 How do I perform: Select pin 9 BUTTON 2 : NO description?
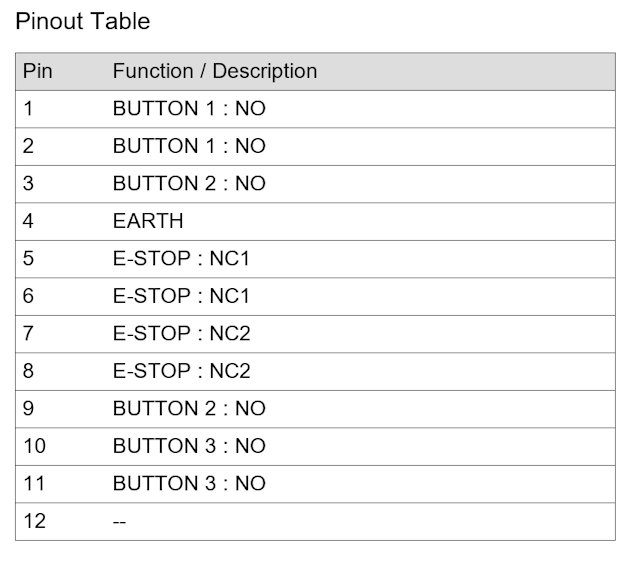tap(189, 409)
